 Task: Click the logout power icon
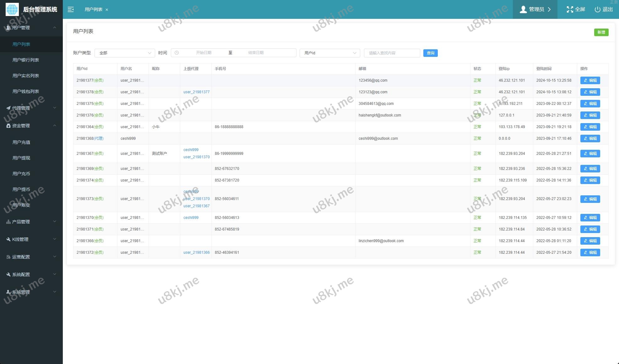pos(597,9)
